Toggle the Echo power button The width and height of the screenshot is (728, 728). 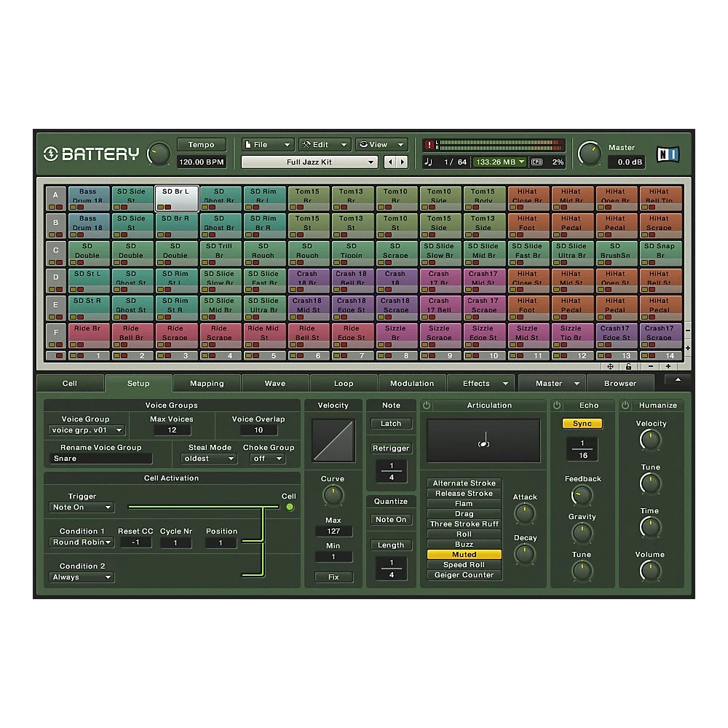tap(557, 405)
